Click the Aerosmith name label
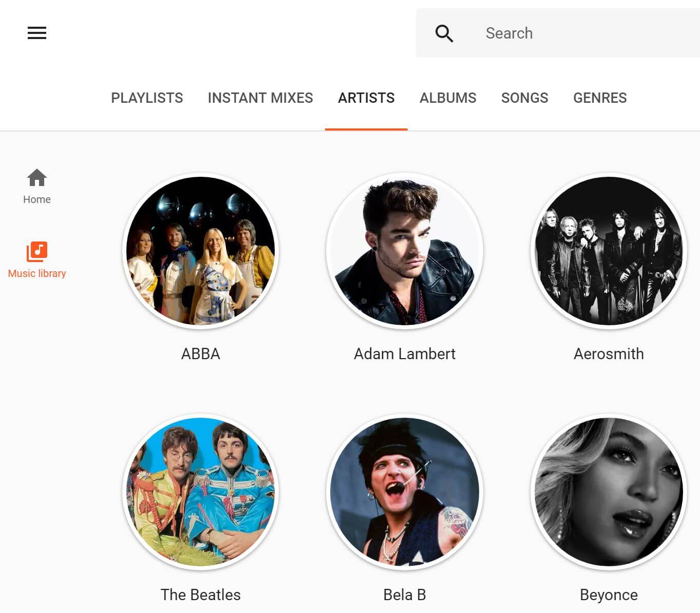This screenshot has width=700, height=613. point(609,354)
